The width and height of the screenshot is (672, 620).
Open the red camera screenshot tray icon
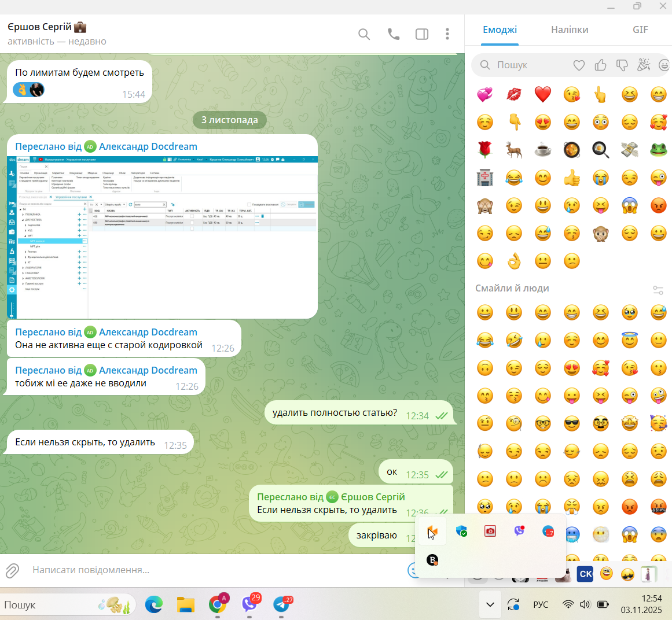point(490,532)
